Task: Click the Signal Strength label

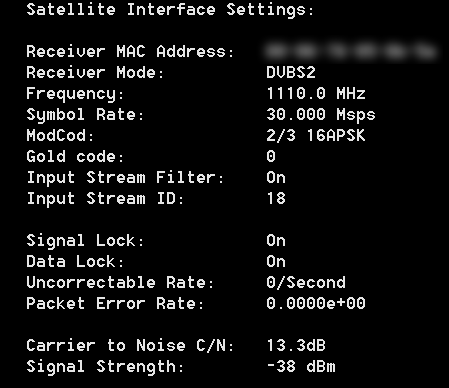Action: pyautogui.click(x=105, y=367)
